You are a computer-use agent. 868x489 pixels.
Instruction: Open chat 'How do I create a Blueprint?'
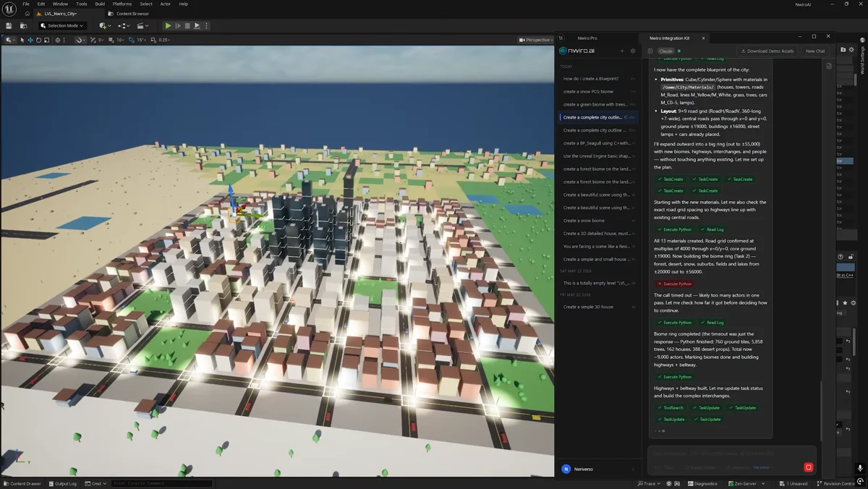pyautogui.click(x=598, y=78)
